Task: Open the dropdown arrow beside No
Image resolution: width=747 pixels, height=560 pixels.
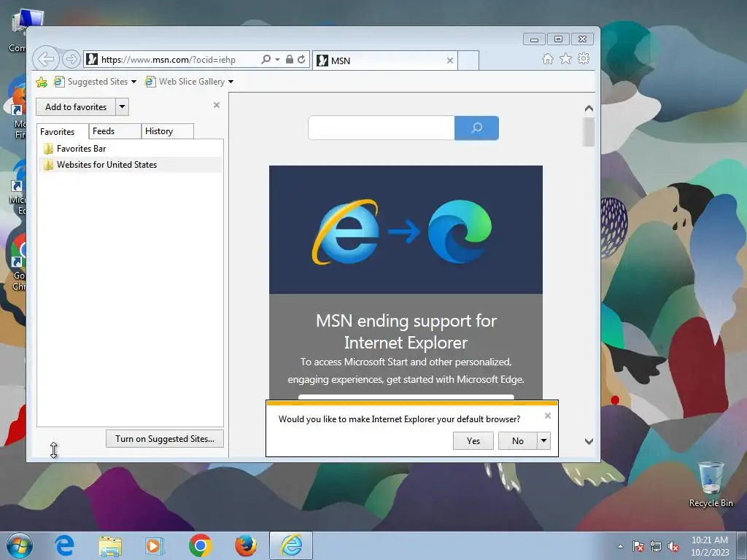Action: point(543,441)
